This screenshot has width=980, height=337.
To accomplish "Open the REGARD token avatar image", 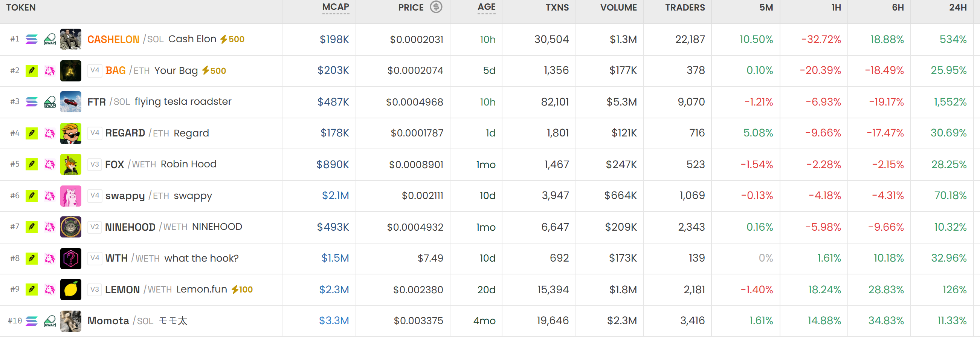I will [71, 133].
